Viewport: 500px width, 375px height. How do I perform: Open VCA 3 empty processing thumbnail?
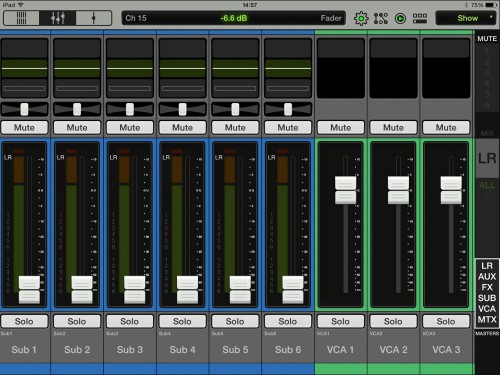(446, 68)
